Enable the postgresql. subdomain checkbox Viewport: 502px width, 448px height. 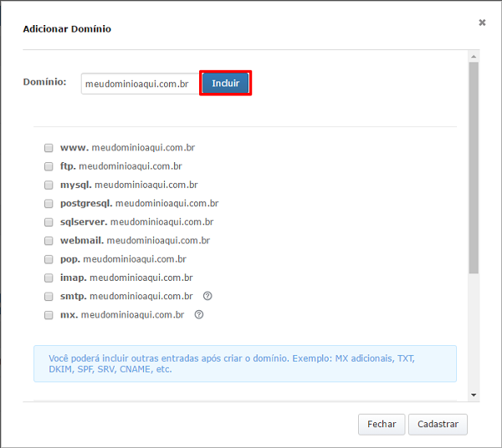tap(49, 203)
